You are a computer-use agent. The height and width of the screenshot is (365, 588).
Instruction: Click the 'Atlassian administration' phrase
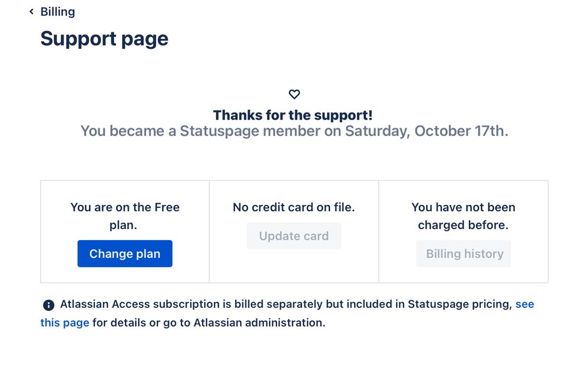click(259, 323)
